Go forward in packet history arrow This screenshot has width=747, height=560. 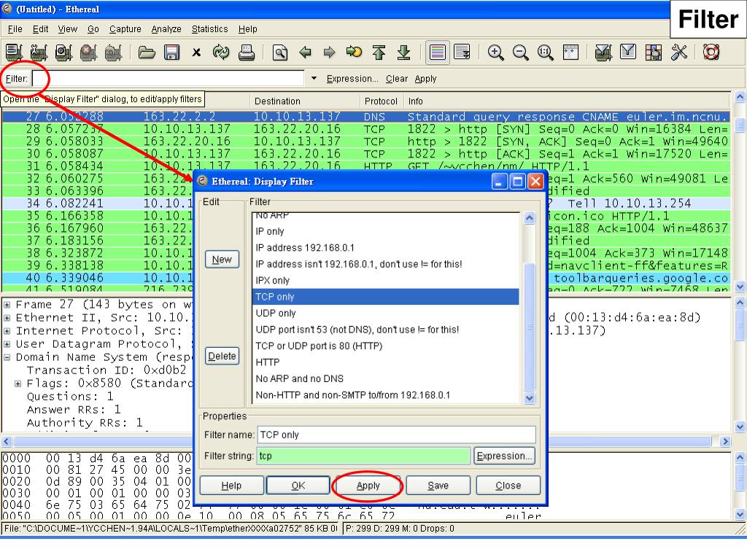click(x=329, y=52)
